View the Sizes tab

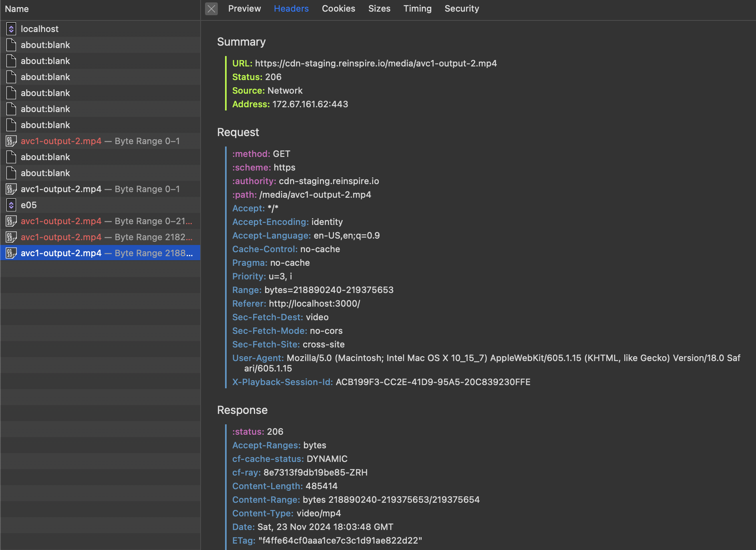(x=379, y=8)
